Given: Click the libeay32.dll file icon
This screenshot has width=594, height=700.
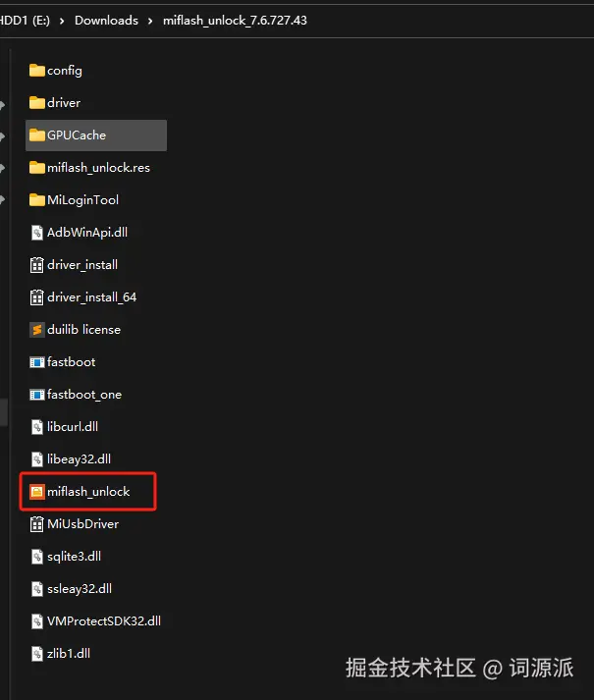Looking at the screenshot, I should point(37,458).
